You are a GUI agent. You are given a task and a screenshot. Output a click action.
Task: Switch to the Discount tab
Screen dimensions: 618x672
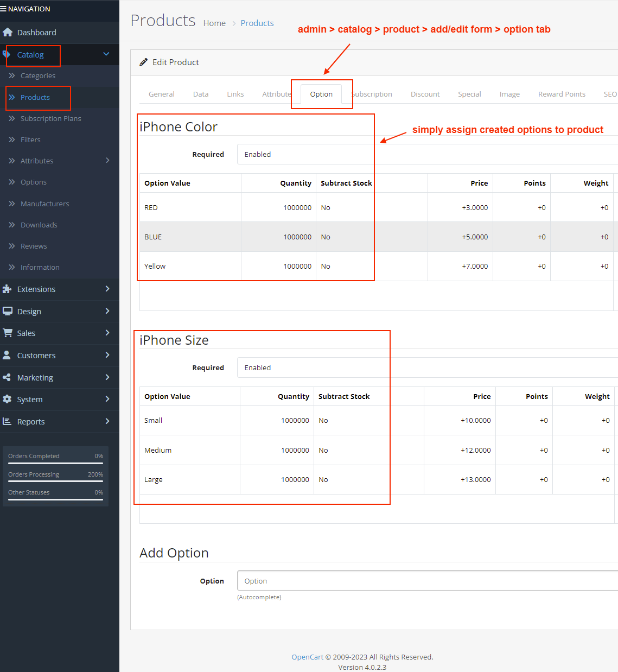click(425, 94)
